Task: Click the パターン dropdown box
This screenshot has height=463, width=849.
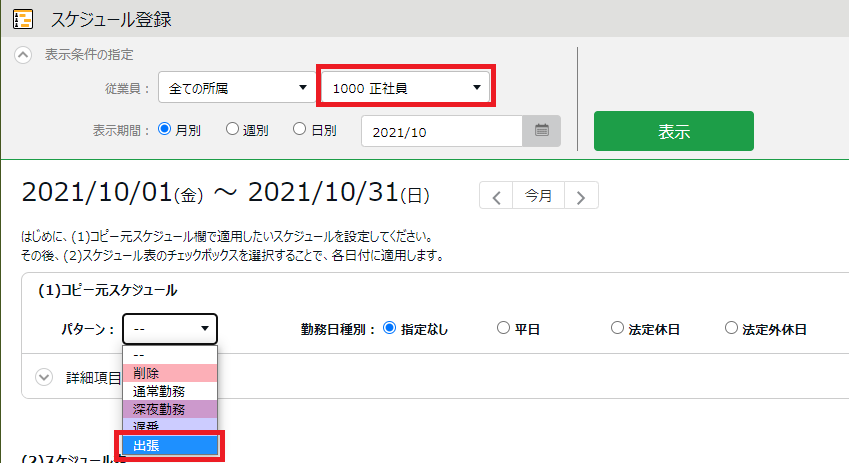Action: pyautogui.click(x=170, y=328)
